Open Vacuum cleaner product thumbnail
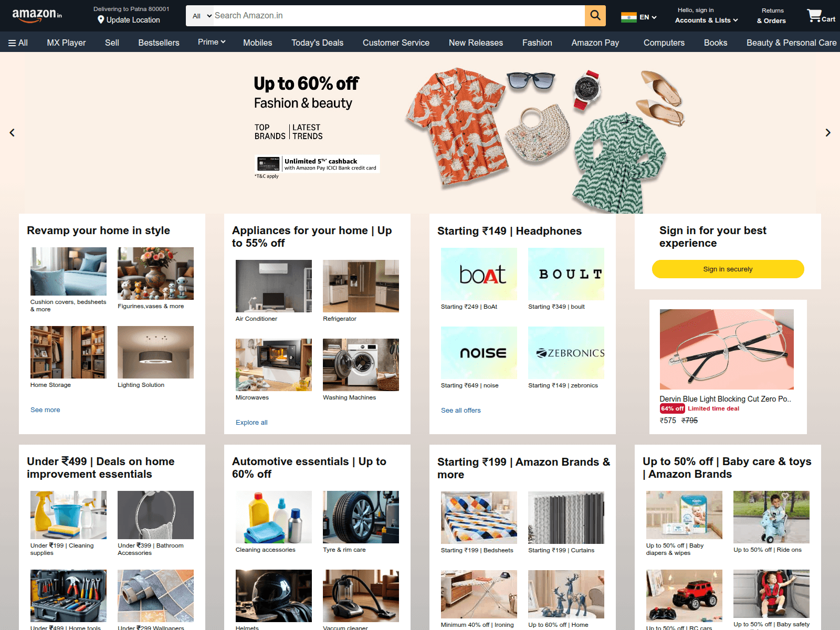Screen dimensions: 840x630 pos(361,596)
